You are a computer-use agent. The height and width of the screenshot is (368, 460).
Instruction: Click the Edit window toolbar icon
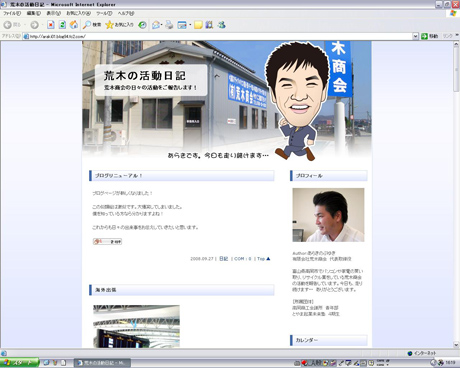point(182,25)
